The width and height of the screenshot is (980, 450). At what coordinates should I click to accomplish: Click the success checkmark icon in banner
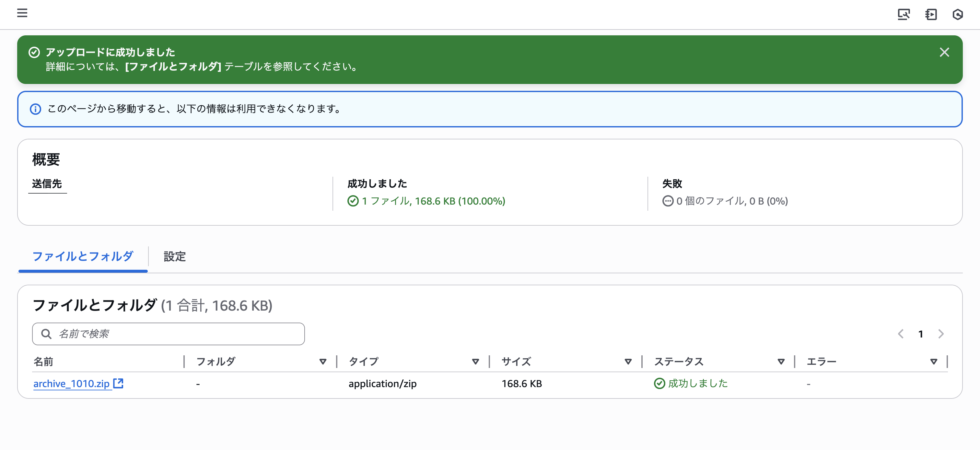[34, 52]
